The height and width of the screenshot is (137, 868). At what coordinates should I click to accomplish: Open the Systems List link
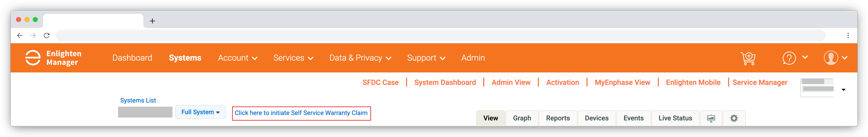click(x=138, y=100)
